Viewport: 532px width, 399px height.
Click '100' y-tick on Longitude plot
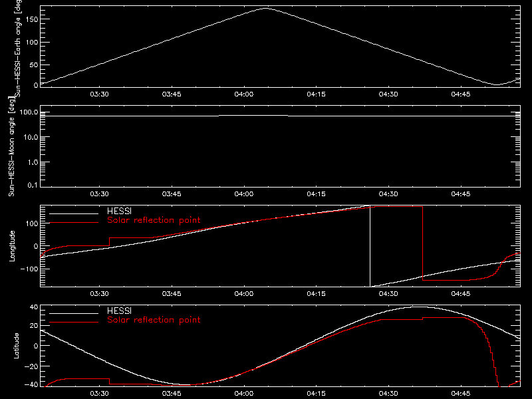pos(31,223)
